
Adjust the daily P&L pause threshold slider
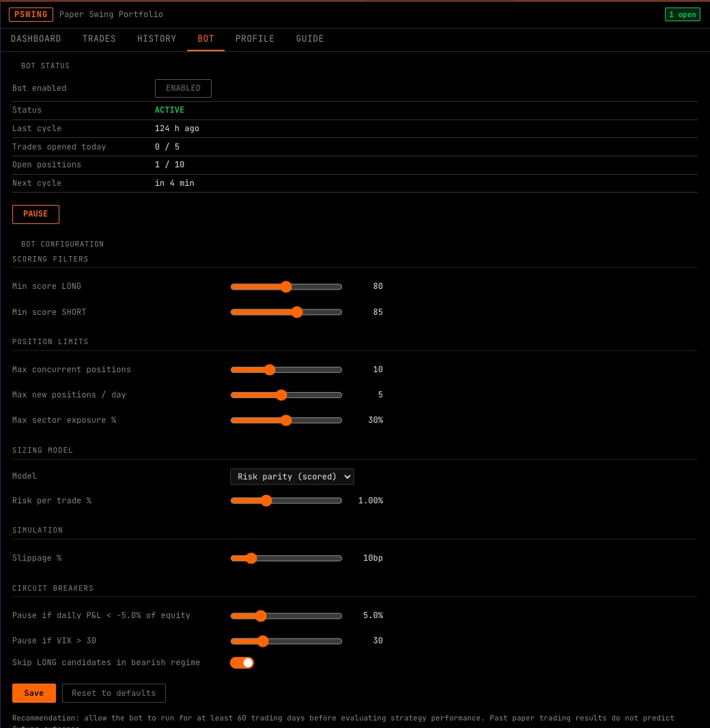tap(286, 615)
